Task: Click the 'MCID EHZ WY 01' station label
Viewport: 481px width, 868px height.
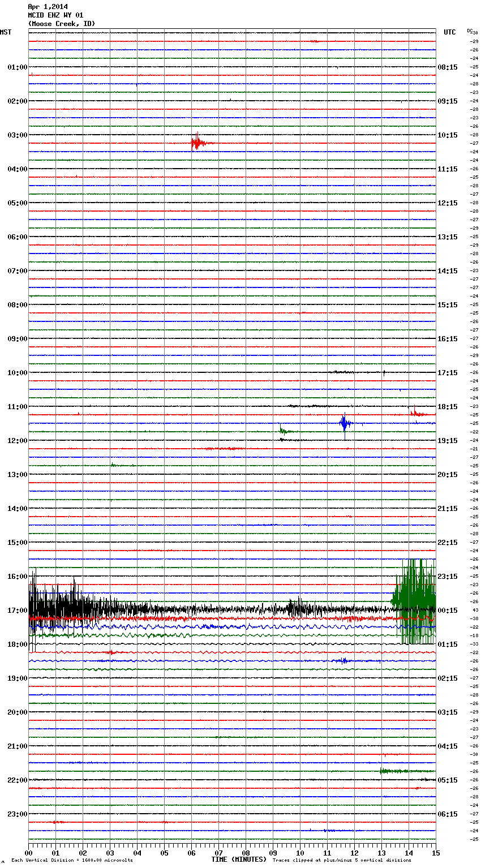Action: [55, 15]
